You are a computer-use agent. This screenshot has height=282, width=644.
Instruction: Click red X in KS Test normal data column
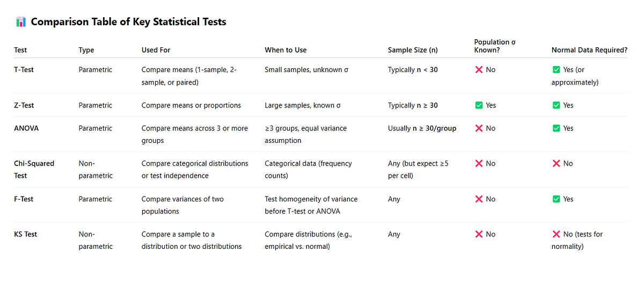click(556, 234)
